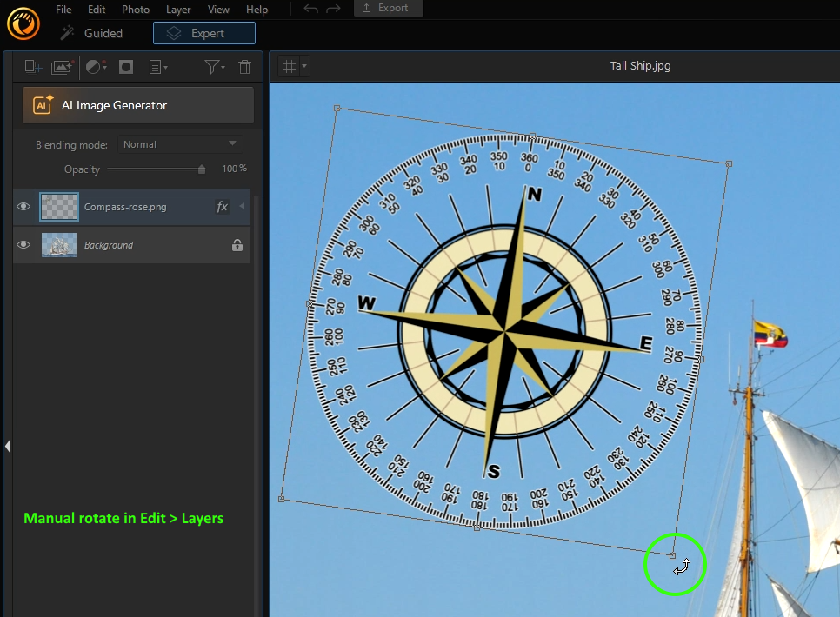Open the adjustment layer half-circle icon

point(95,67)
